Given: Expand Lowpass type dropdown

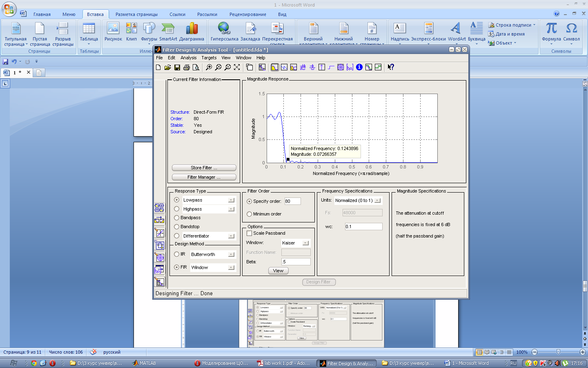Looking at the screenshot, I should 231,200.
